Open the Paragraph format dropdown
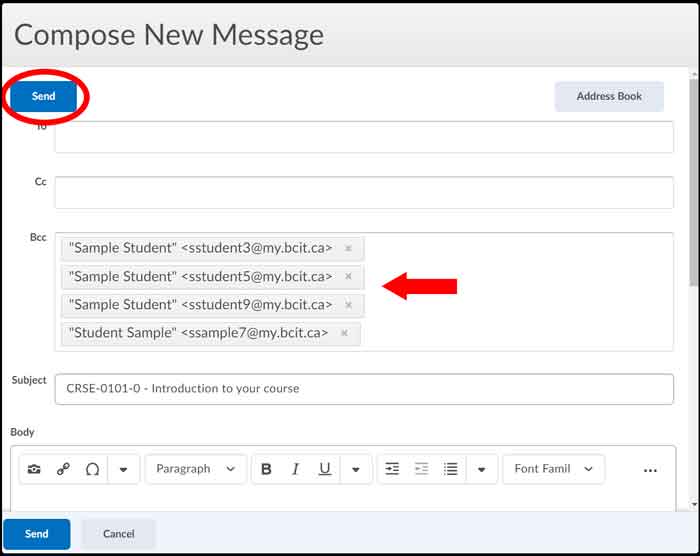Screen dimensions: 700x556 click(x=196, y=469)
